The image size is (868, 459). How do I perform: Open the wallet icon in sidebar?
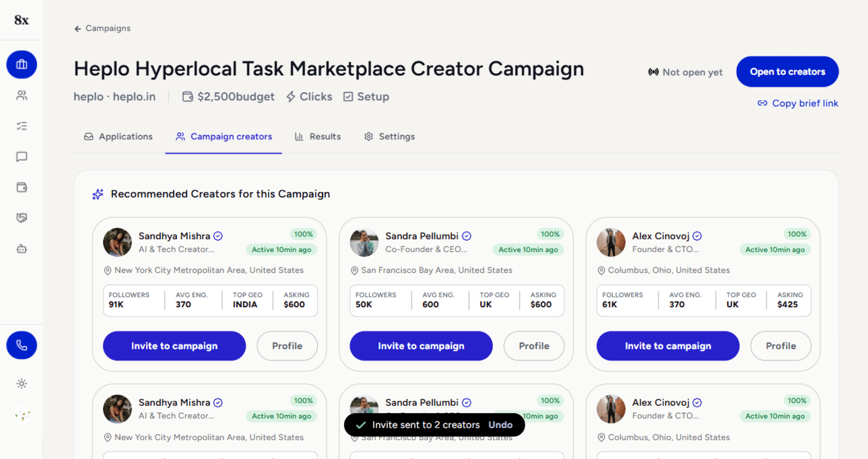[22, 188]
